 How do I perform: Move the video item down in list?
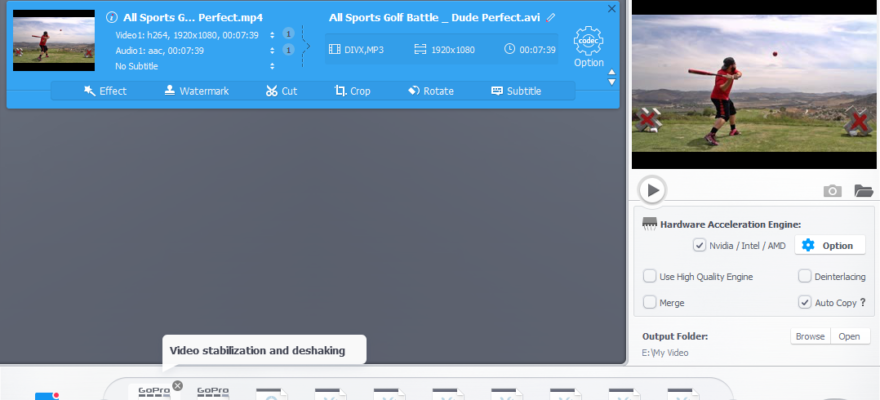tap(612, 82)
